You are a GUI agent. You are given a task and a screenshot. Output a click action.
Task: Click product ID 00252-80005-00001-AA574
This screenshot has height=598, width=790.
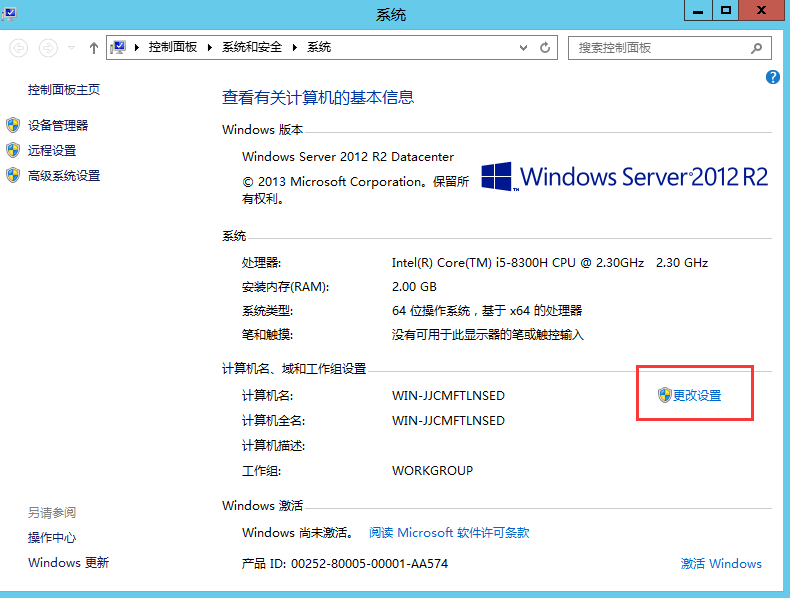(x=369, y=563)
